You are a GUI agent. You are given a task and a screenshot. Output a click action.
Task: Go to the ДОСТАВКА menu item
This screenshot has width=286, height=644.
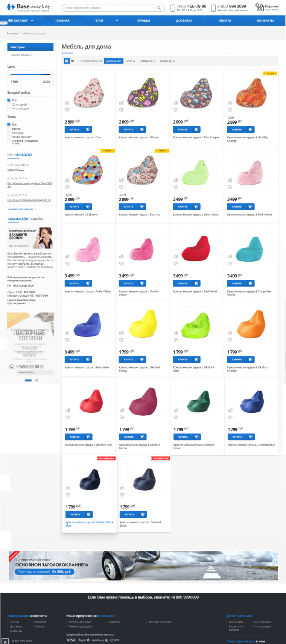[184, 21]
